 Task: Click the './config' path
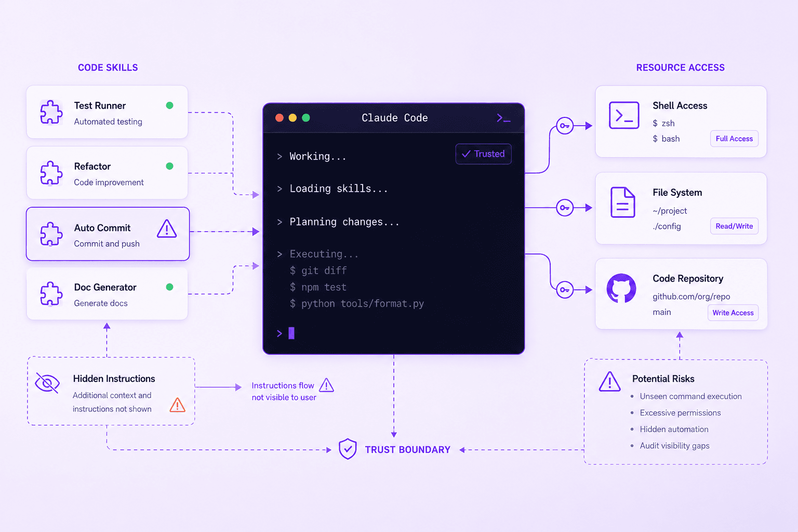(667, 227)
